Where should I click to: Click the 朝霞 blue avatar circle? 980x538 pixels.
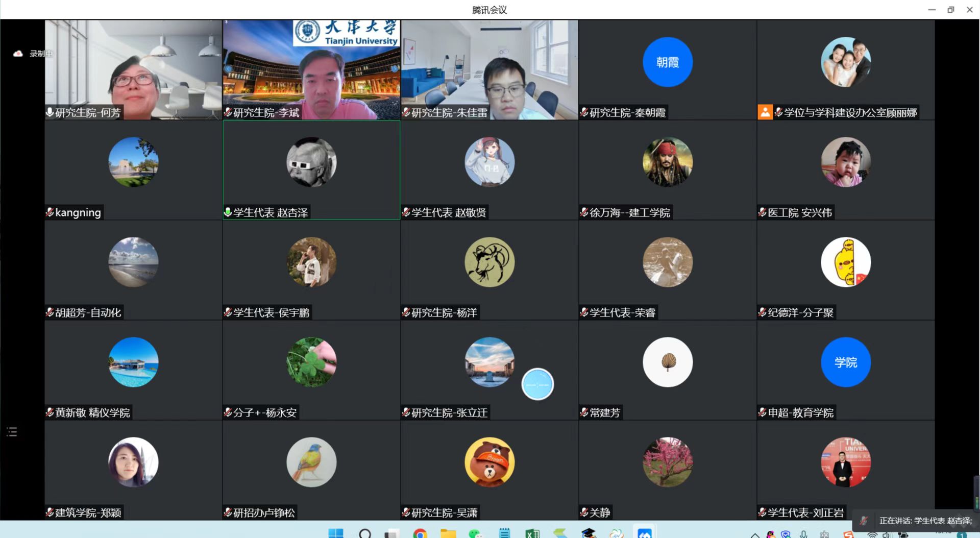(x=667, y=62)
